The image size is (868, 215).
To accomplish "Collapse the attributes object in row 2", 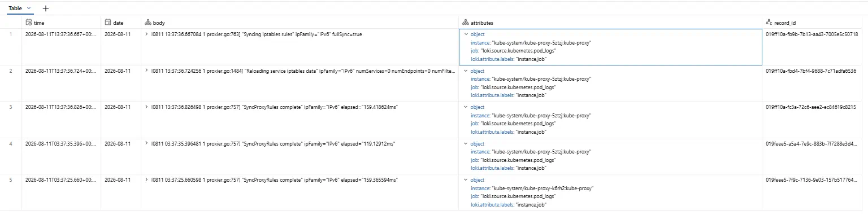I will click(466, 71).
